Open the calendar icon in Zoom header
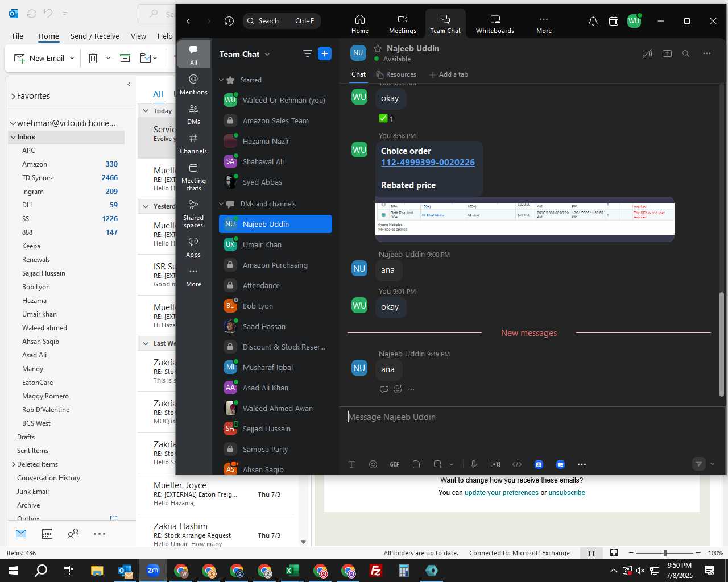This screenshot has width=728, height=582. click(613, 21)
